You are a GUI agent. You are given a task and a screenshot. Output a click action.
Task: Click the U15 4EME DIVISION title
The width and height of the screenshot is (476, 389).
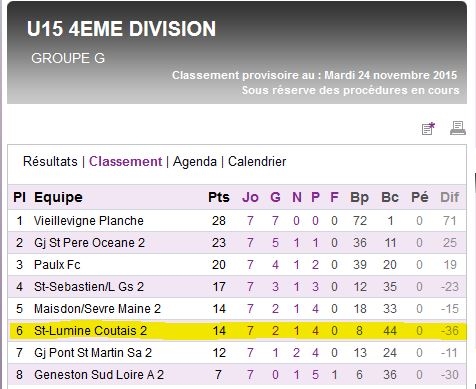[121, 29]
